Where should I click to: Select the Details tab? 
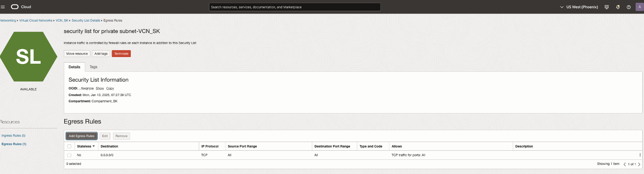point(74,67)
